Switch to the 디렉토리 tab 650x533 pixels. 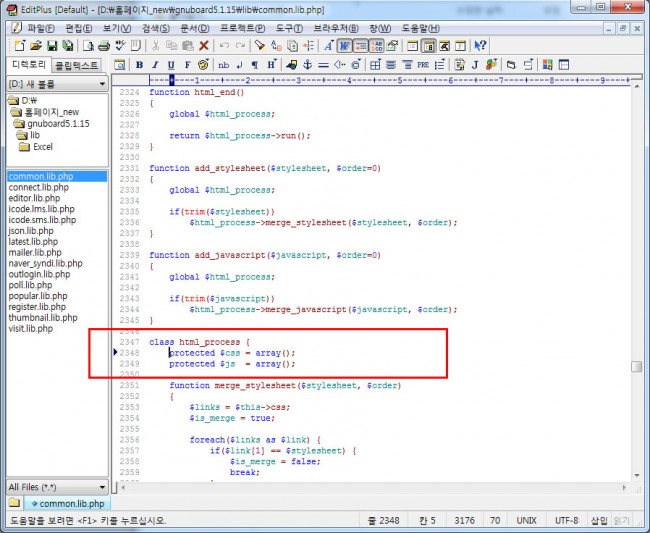coord(29,65)
